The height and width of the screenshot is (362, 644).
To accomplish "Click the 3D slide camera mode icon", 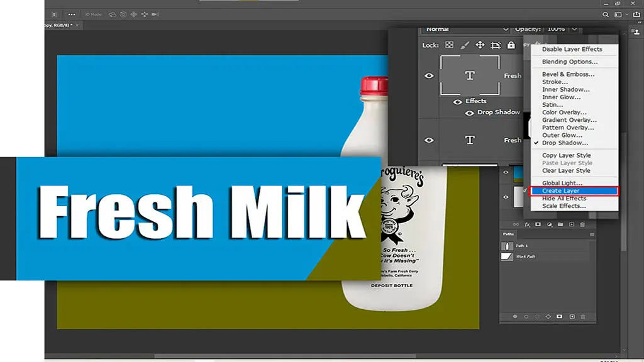I will (145, 14).
